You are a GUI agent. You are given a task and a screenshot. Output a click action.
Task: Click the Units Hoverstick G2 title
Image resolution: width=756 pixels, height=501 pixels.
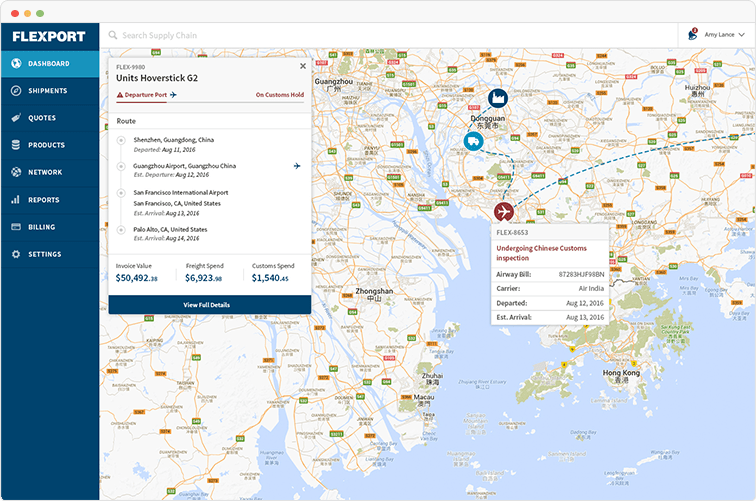[157, 78]
